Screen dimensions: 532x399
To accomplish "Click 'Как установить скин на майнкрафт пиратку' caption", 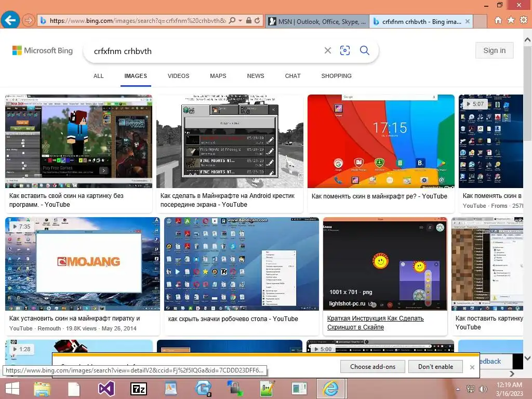I will tap(75, 318).
